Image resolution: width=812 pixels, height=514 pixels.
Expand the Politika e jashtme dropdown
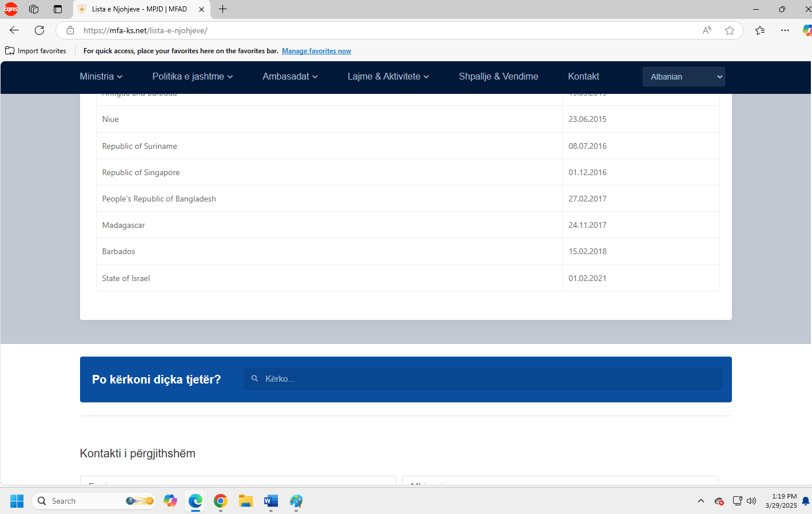[192, 77]
